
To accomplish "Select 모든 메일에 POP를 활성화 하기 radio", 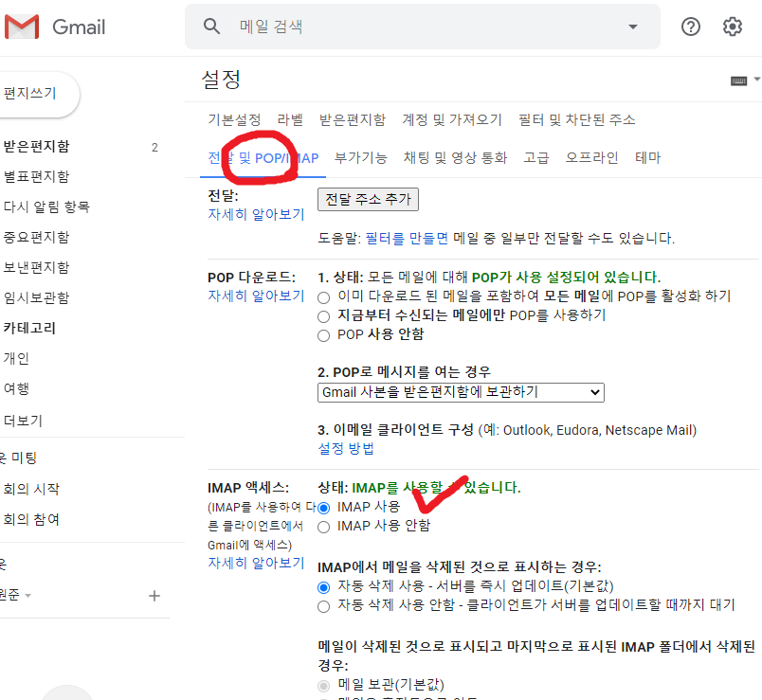I will click(323, 297).
